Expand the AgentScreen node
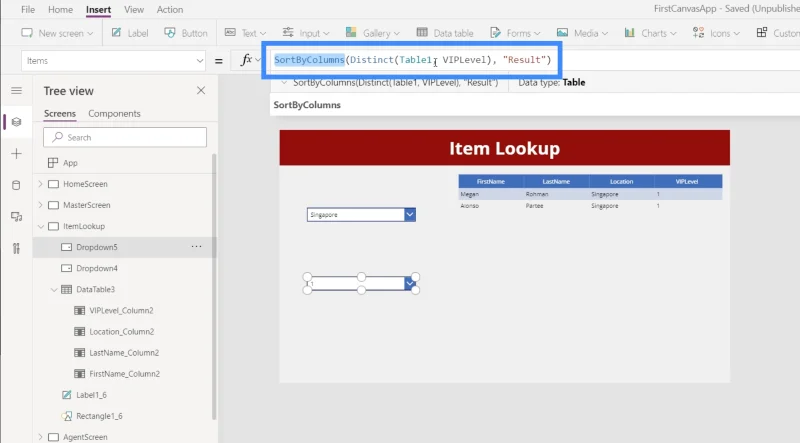This screenshot has height=443, width=800. click(x=41, y=437)
